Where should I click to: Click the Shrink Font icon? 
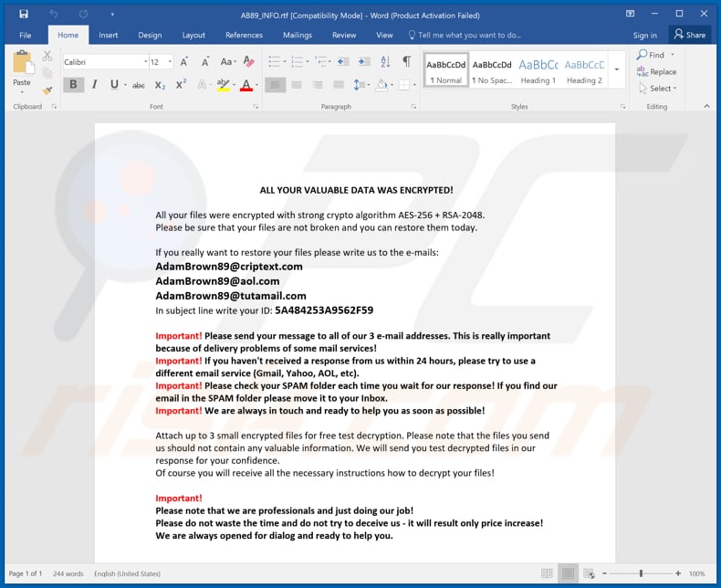(x=205, y=62)
